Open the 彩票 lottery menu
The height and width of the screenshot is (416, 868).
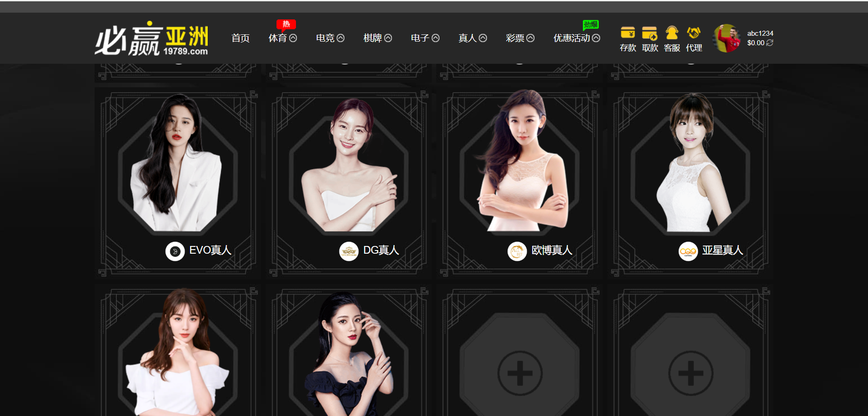(520, 38)
